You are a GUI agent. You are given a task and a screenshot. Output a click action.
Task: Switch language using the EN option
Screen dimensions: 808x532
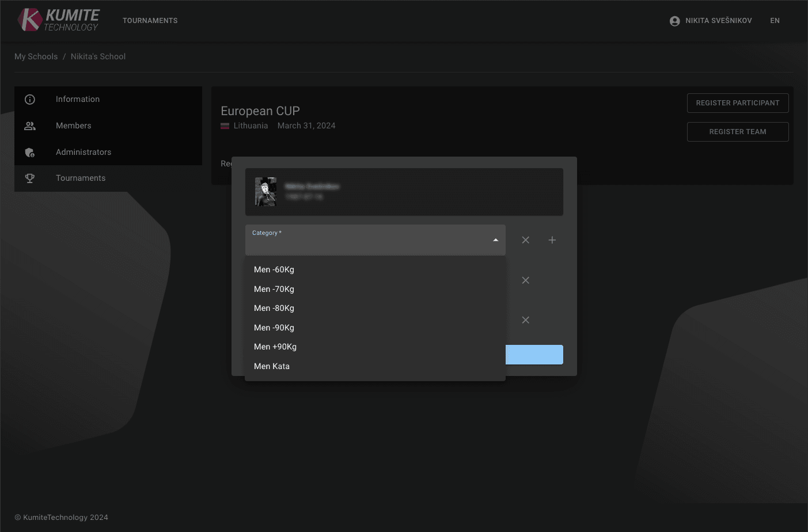tap(775, 20)
